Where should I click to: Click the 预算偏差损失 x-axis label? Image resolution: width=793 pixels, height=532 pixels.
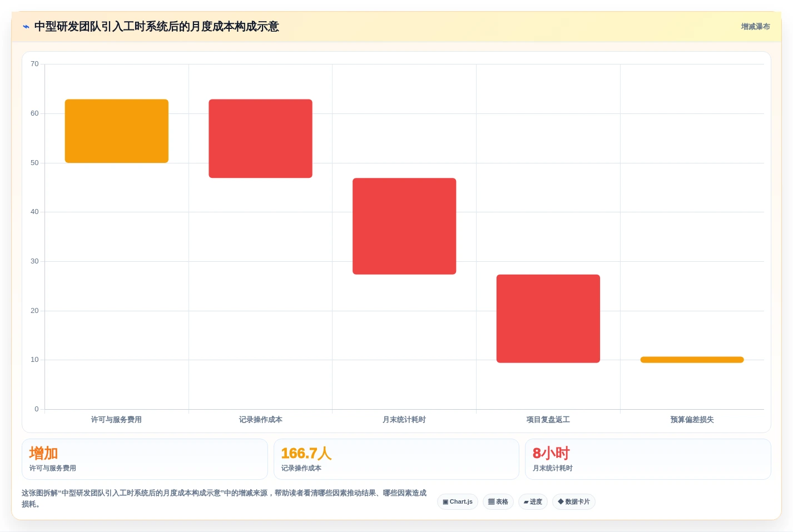click(692, 420)
